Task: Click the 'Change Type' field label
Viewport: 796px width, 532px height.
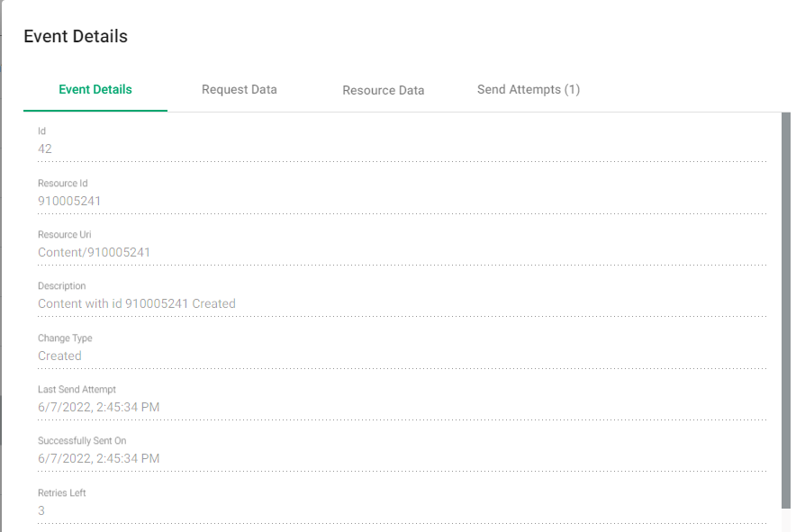Action: [x=65, y=338]
